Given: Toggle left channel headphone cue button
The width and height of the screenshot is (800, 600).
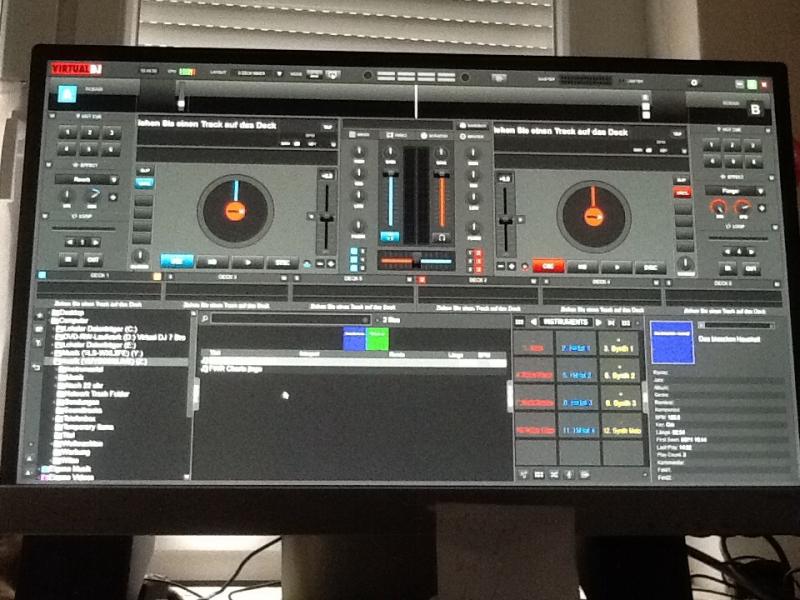Looking at the screenshot, I should coord(390,236).
